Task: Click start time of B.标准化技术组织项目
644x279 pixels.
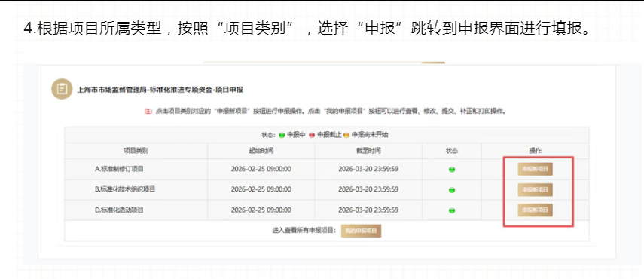Action: (261, 189)
